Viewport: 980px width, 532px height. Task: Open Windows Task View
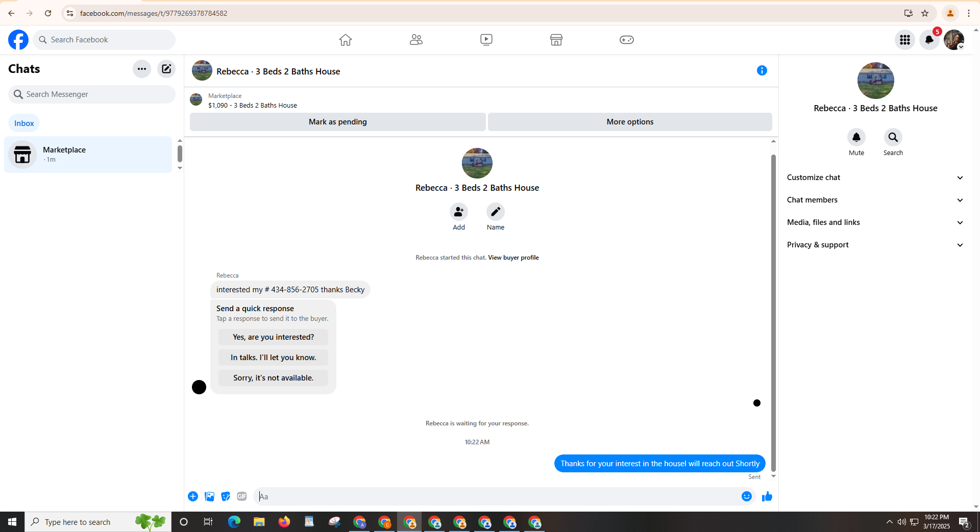[208, 522]
